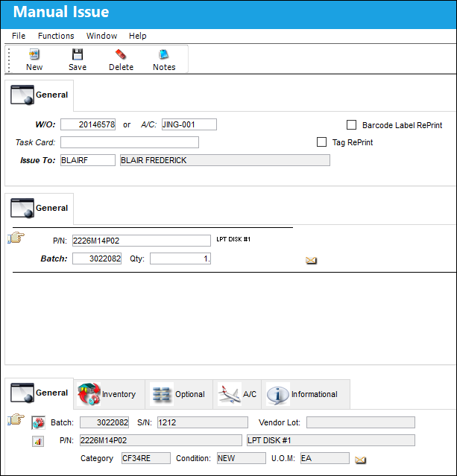Click the editable Batch field 3022082
The height and width of the screenshot is (476, 457).
tap(97, 258)
